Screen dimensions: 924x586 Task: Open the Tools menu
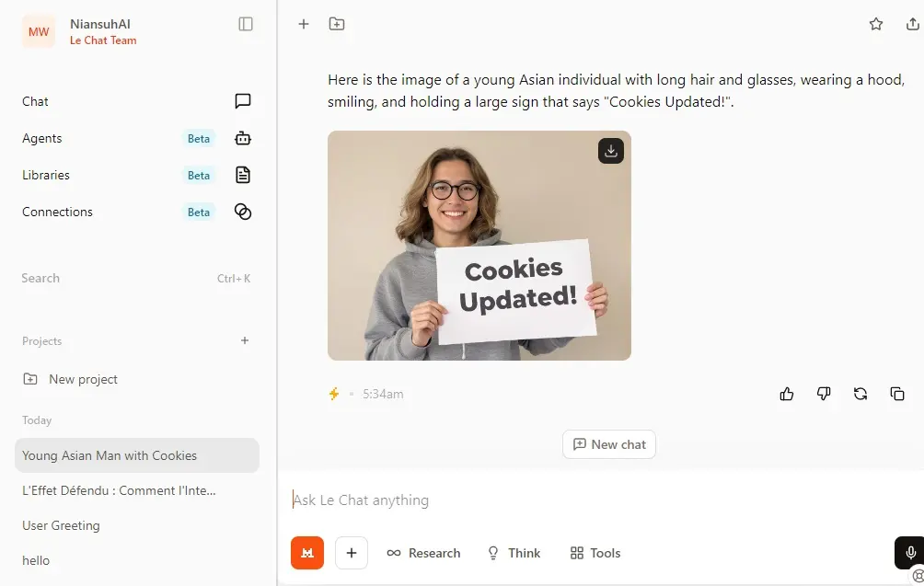click(595, 553)
